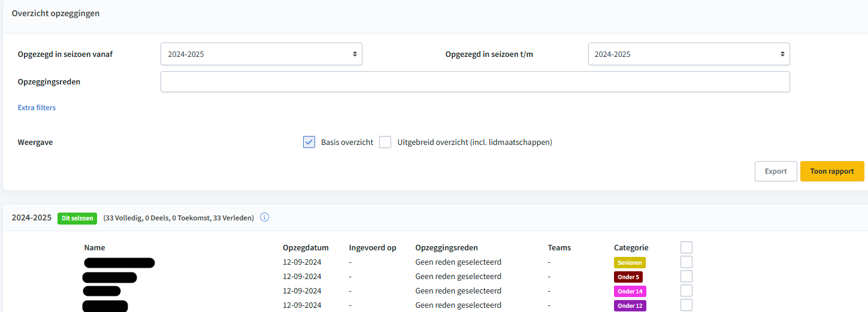The width and height of the screenshot is (868, 312).
Task: Toggle the Basis overzicht checkbox
Action: click(309, 142)
